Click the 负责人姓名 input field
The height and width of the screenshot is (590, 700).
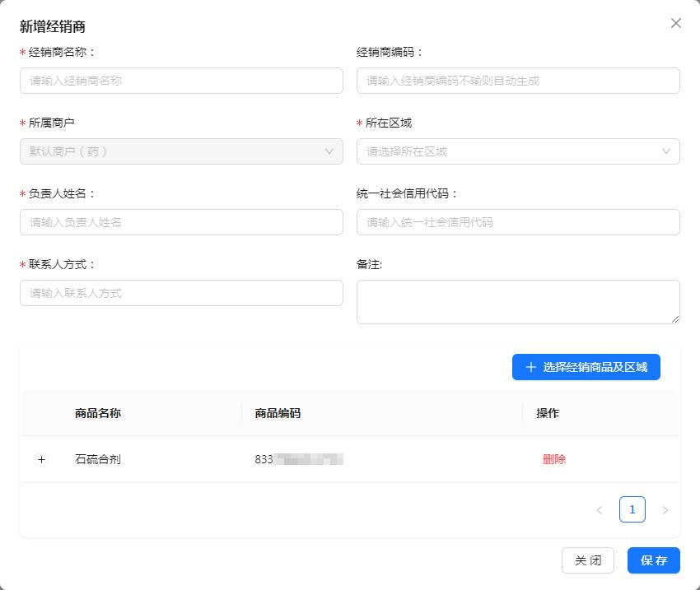coord(181,222)
